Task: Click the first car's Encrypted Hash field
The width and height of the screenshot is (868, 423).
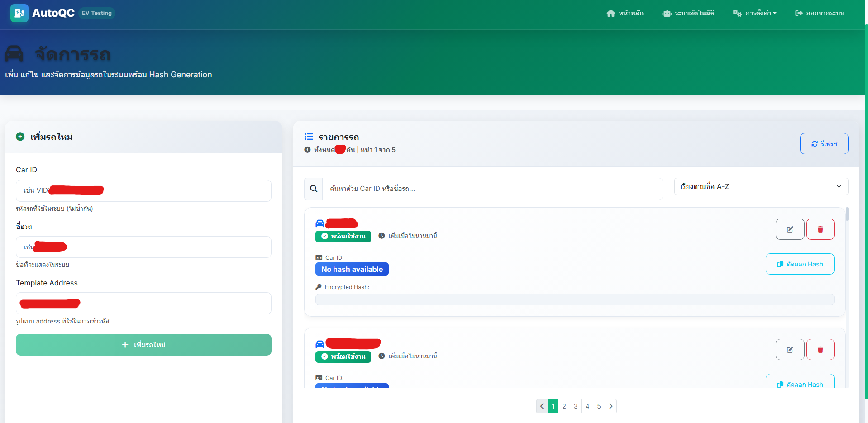Action: (575, 299)
